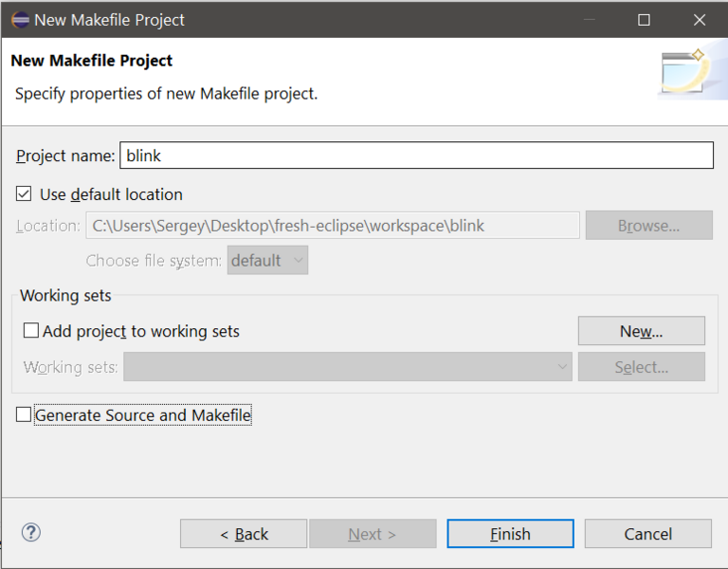Minimize the New Makefile Project window

click(590, 20)
